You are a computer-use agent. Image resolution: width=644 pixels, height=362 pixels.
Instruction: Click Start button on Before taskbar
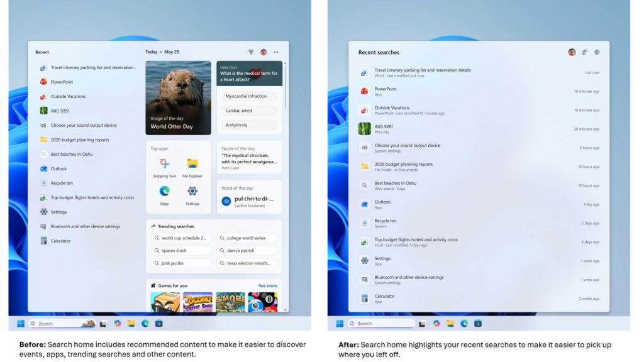[x=21, y=324]
